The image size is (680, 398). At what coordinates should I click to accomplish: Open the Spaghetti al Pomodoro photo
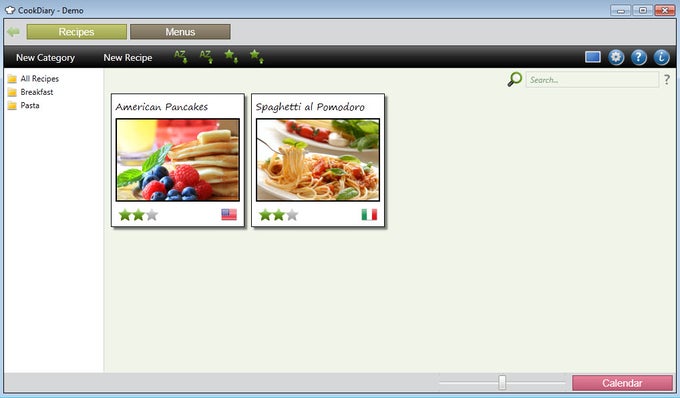point(318,160)
